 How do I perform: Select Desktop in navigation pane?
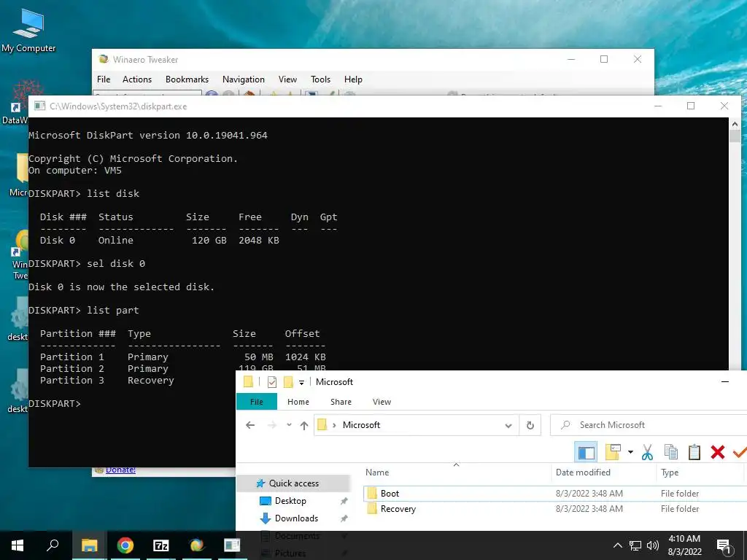coord(290,501)
